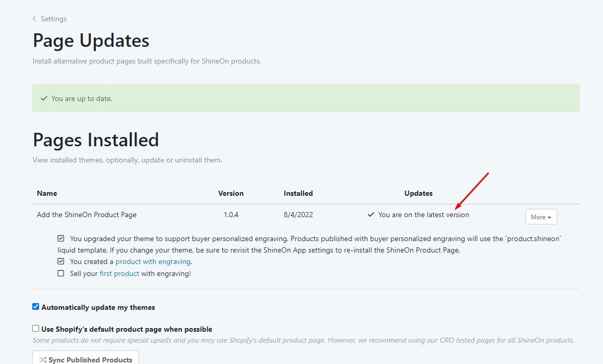Click 'Use Shopify's default product page' label

[x=127, y=329]
